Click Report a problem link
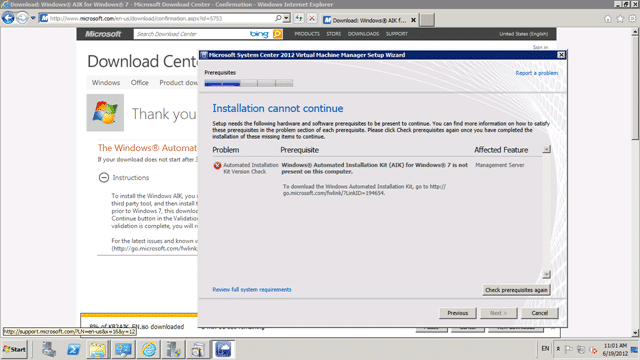 (536, 73)
